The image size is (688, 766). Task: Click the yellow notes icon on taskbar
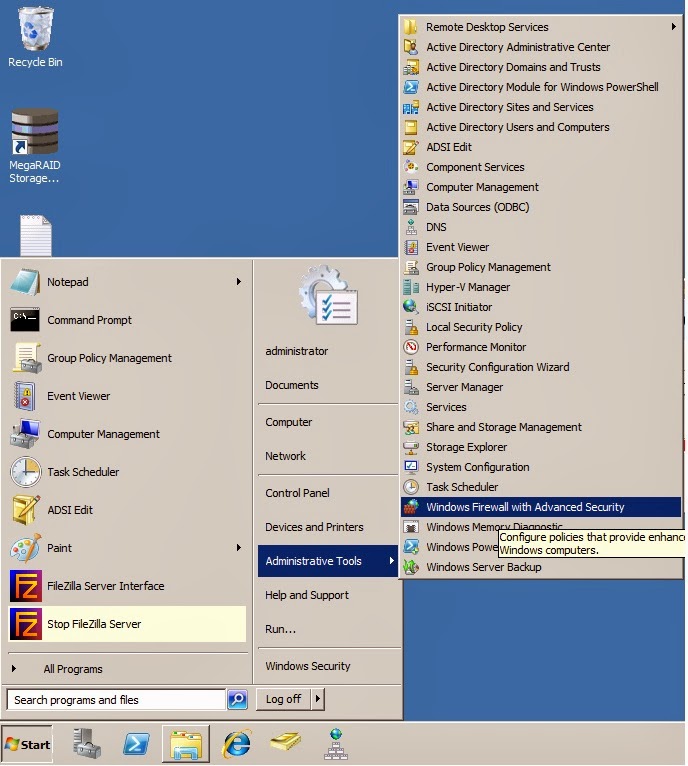point(285,742)
